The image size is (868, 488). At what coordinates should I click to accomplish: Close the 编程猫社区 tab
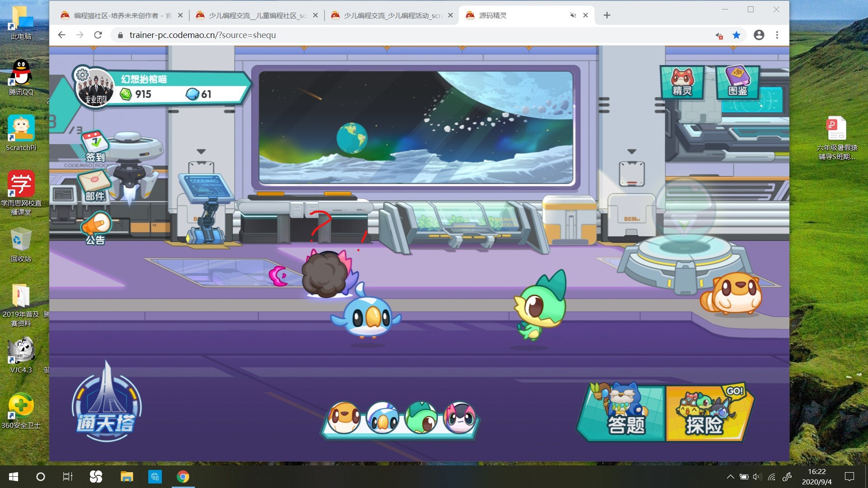(180, 15)
